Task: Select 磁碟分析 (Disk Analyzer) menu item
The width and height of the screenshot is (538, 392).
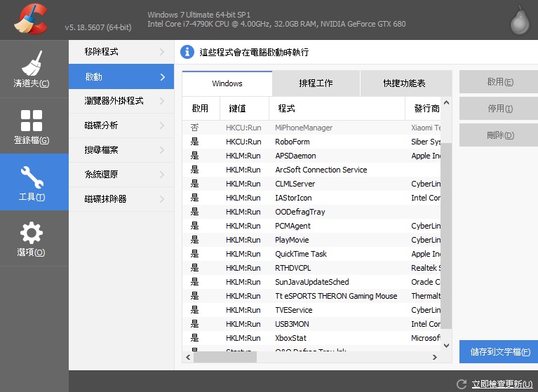Action: point(121,126)
